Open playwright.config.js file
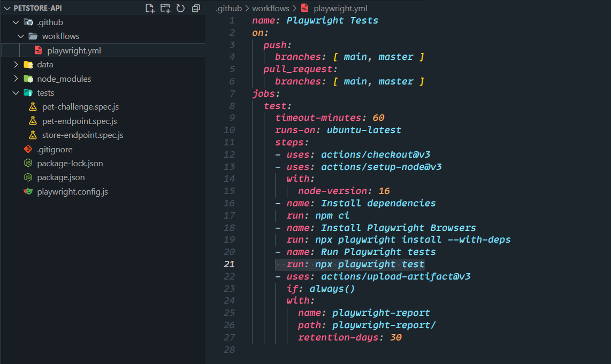 [x=72, y=192]
